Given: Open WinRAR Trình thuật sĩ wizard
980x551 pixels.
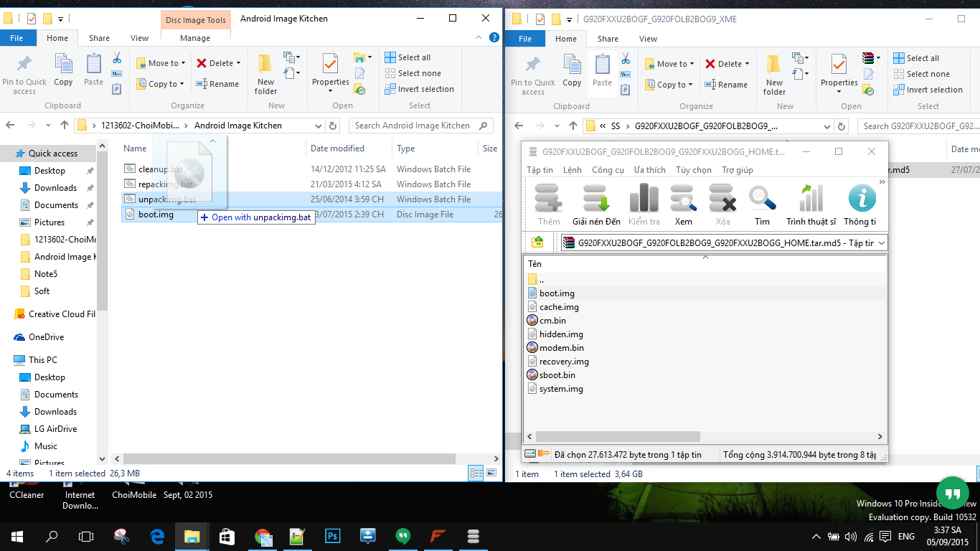Looking at the screenshot, I should [x=811, y=204].
